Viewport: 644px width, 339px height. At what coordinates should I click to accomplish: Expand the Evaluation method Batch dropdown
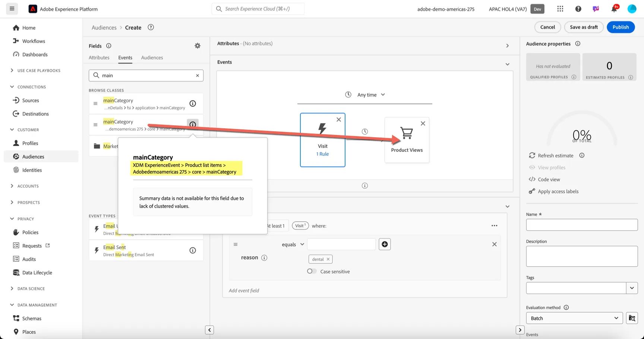574,318
